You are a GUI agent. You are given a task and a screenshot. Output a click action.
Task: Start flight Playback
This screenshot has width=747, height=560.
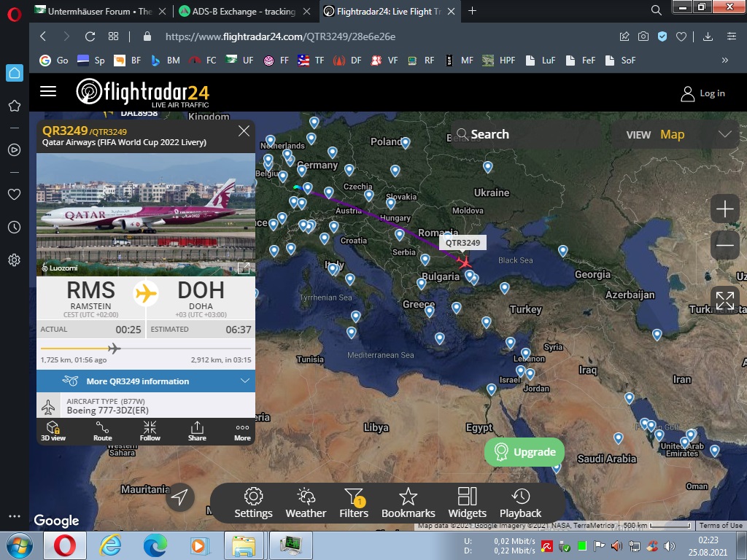pos(520,504)
